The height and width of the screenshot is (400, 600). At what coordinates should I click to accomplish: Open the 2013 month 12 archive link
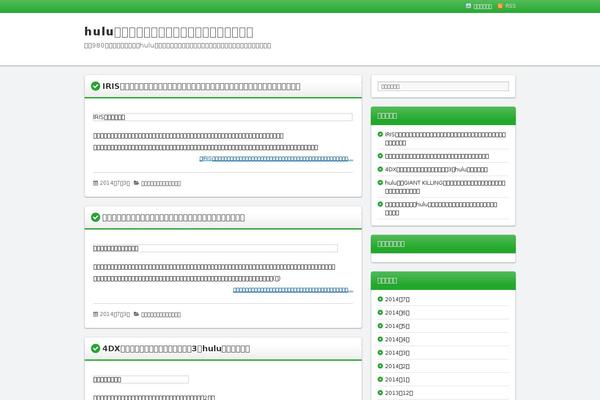[x=399, y=393]
